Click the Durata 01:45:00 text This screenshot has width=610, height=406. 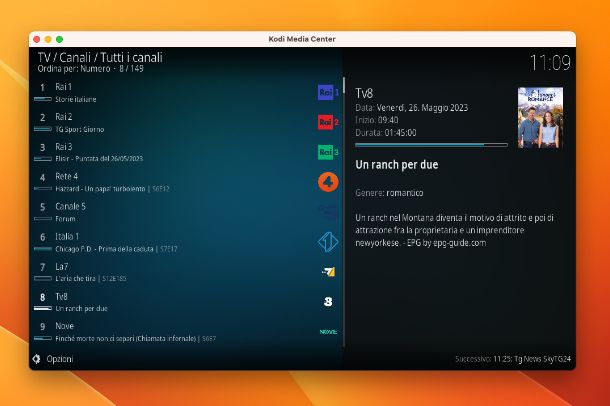tap(386, 133)
